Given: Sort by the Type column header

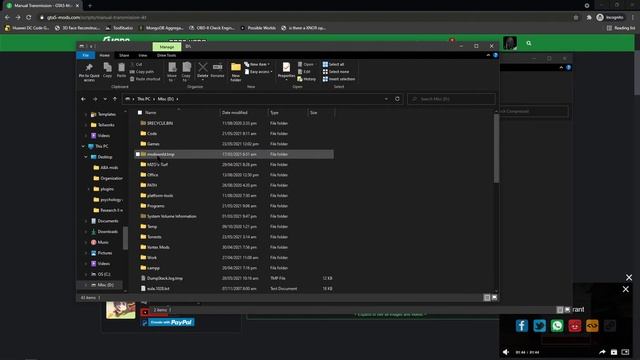Looking at the screenshot, I should click(287, 113).
